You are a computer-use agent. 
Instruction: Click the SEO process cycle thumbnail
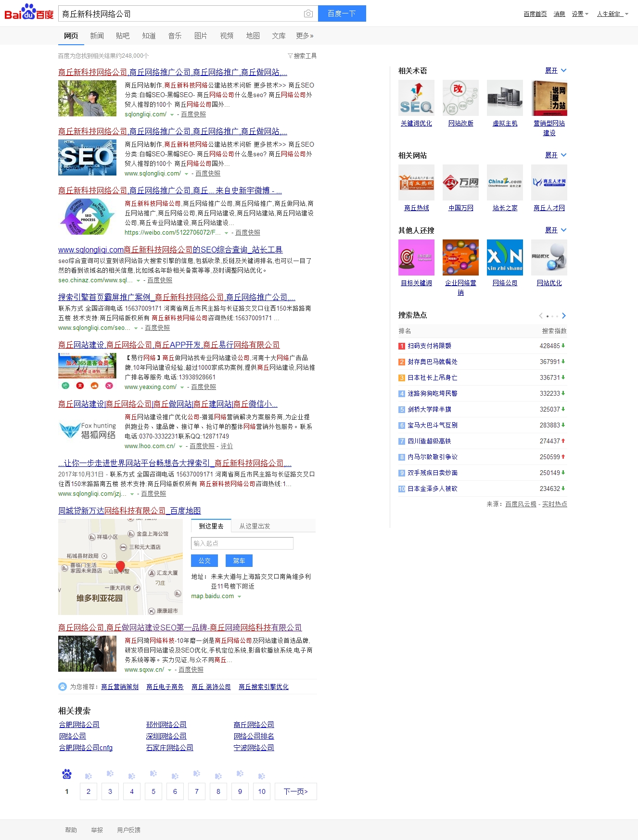click(x=87, y=216)
